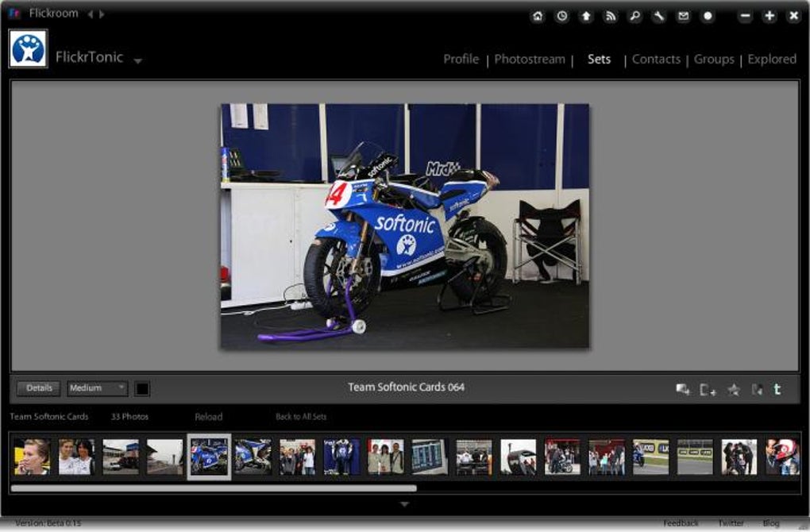Select the blonde woman portrait thumbnail
This screenshot has width=810, height=532.
click(32, 457)
